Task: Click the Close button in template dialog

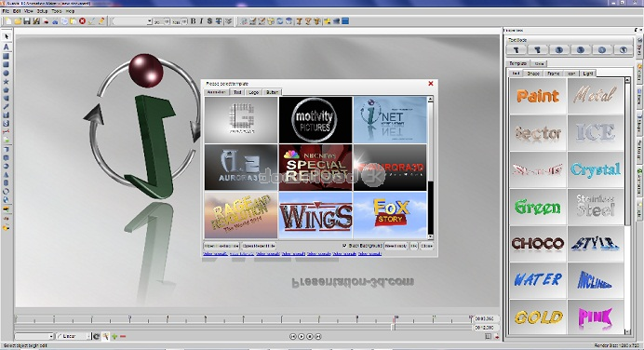Action: pyautogui.click(x=427, y=246)
